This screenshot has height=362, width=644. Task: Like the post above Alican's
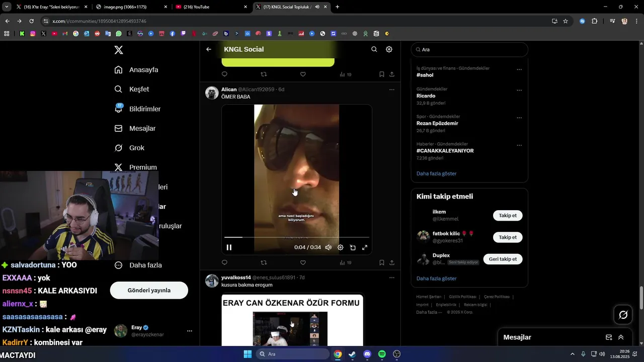303,74
